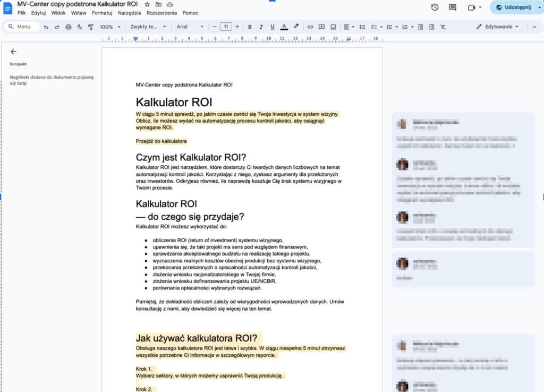Image resolution: width=544 pixels, height=392 pixels.
Task: Toggle underline formatting
Action: click(x=273, y=27)
